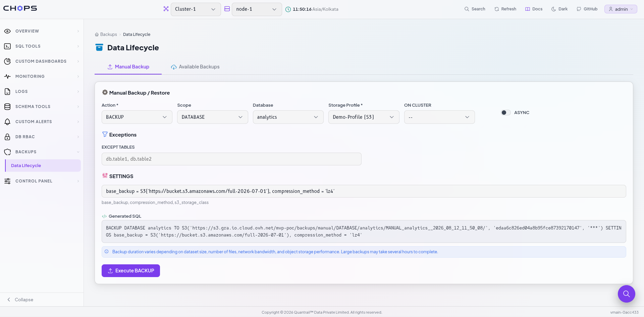Click the node server icon

tap(227, 9)
